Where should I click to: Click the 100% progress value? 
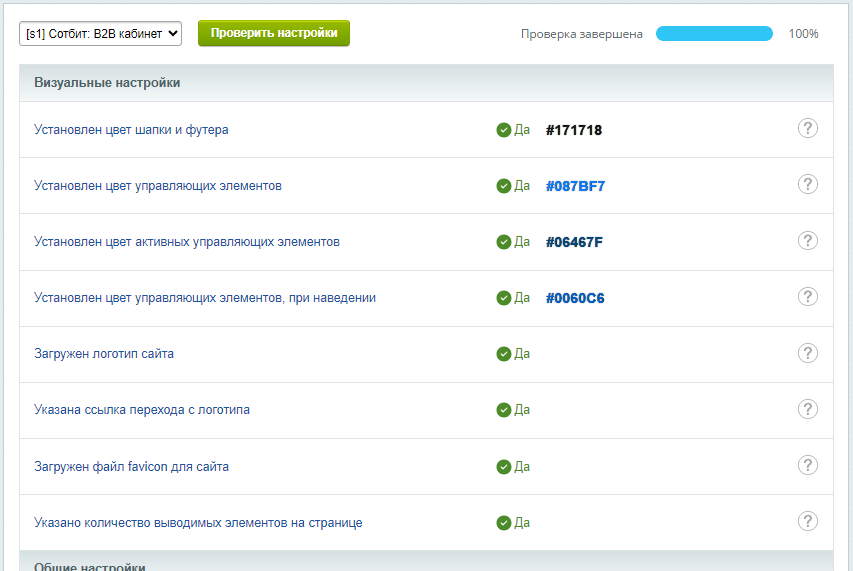tap(803, 34)
